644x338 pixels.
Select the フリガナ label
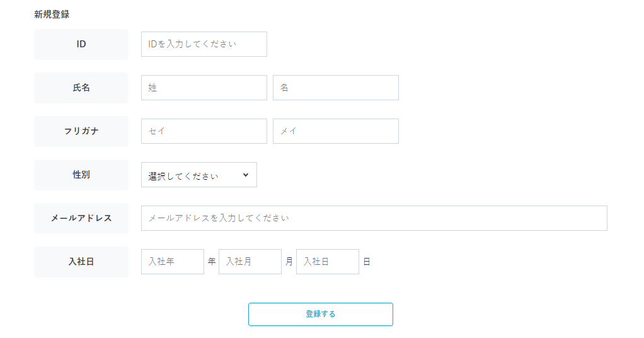coord(81,132)
